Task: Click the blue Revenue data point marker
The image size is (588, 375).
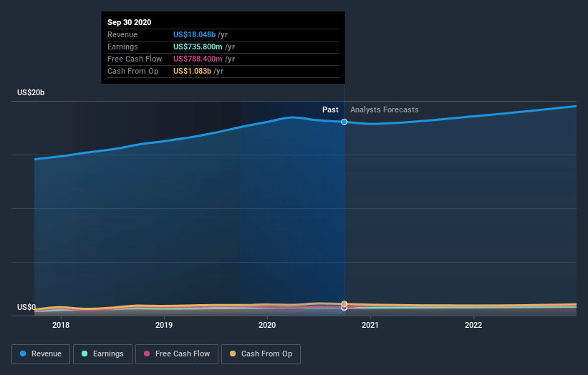Action: point(344,122)
